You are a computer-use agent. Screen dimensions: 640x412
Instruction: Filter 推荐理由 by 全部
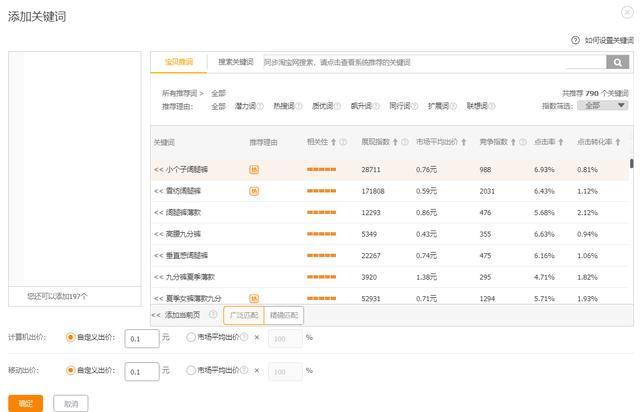218,106
